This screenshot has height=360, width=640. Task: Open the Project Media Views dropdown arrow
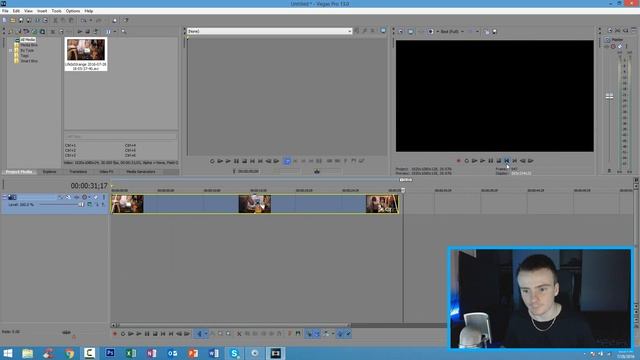115,31
